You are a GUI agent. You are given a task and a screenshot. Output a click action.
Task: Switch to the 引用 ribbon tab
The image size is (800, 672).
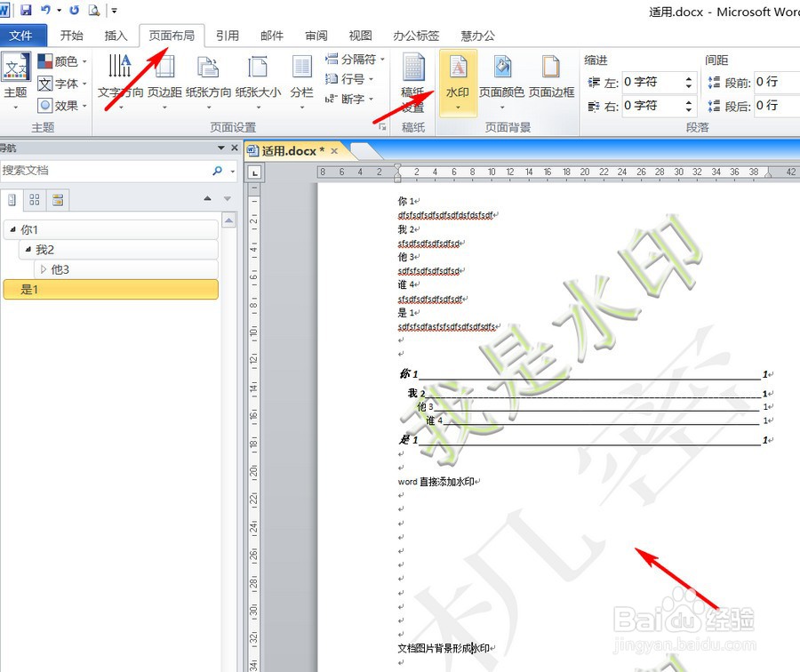click(x=227, y=36)
